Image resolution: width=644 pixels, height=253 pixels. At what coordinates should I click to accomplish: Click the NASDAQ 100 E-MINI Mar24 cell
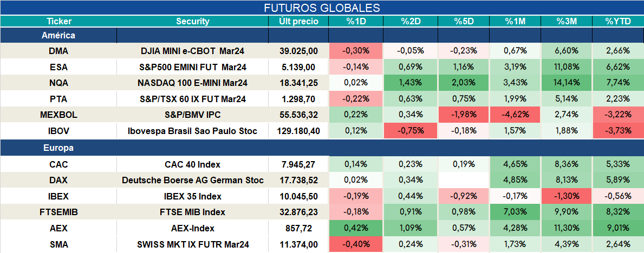tap(193, 83)
